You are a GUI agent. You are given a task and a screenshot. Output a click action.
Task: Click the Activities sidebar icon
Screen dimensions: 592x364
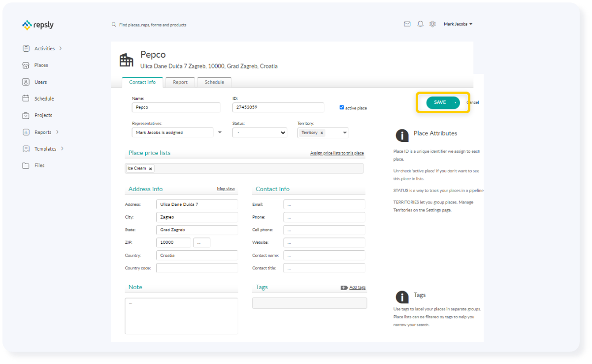[26, 48]
